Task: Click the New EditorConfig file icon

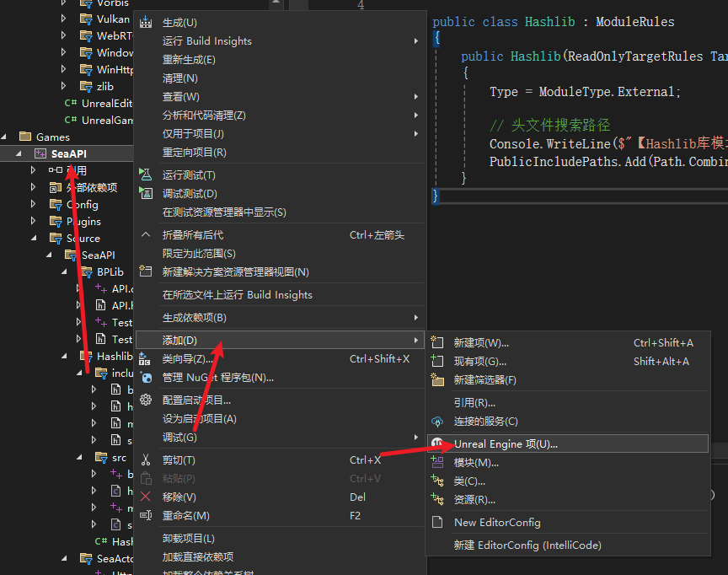Action: tap(437, 522)
